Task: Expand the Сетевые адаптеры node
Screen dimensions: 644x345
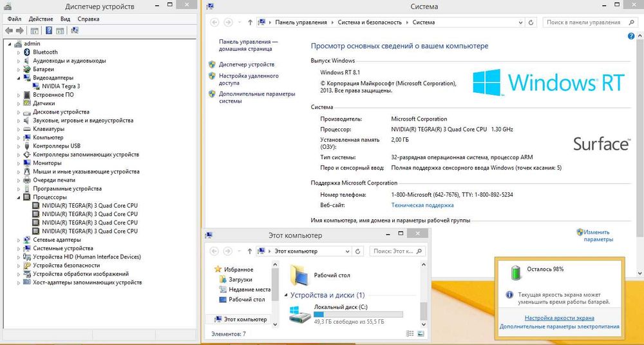Action: click(x=19, y=240)
